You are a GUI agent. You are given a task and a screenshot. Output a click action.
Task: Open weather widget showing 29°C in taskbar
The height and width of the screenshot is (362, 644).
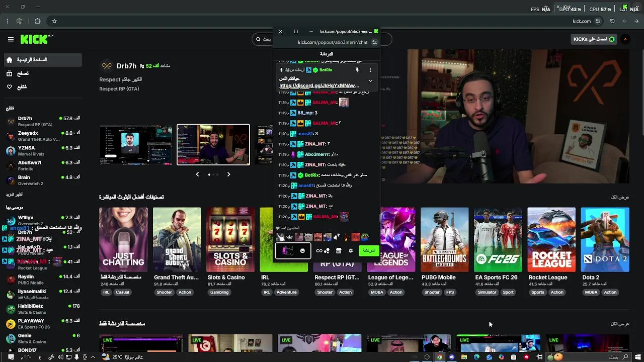point(122,357)
